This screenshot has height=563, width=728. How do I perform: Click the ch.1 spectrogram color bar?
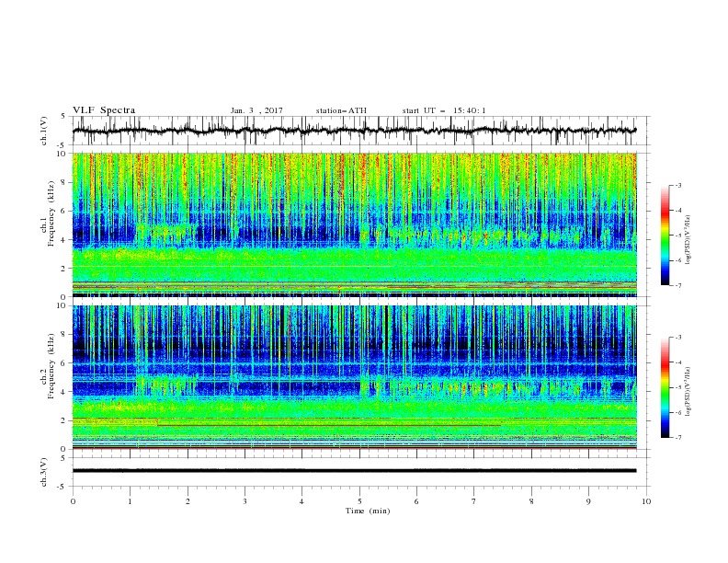click(665, 236)
